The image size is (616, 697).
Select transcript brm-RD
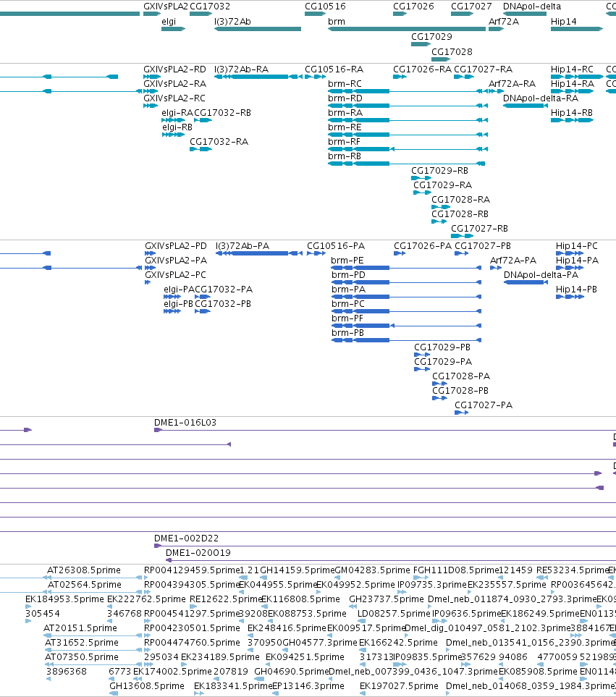click(408, 106)
